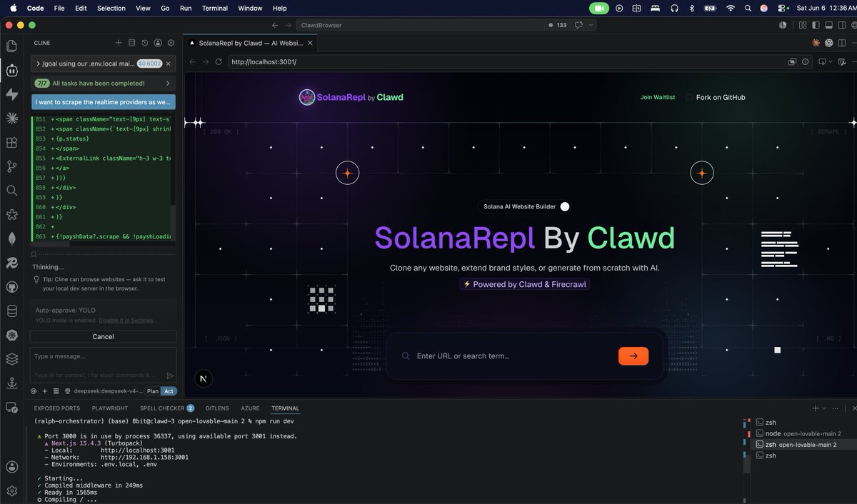Viewport: 857px width, 504px height.
Task: Close the SolanaRepl browser tab
Action: pyautogui.click(x=311, y=43)
